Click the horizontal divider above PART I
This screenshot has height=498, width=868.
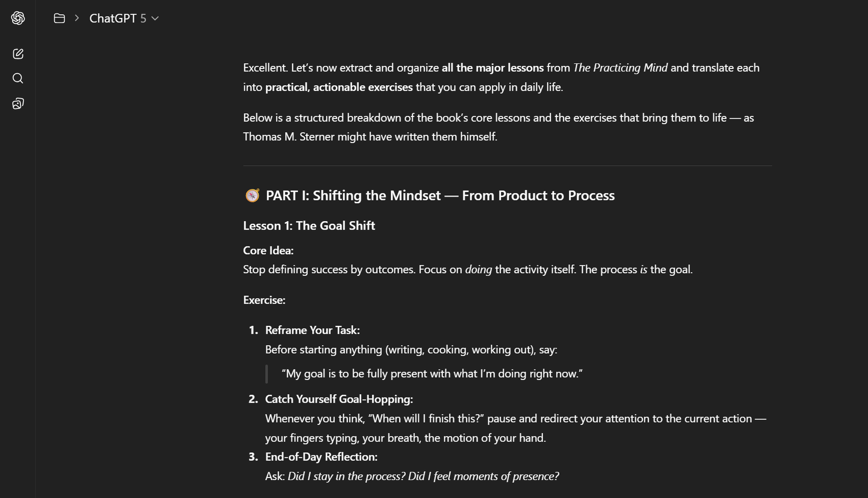(x=507, y=166)
